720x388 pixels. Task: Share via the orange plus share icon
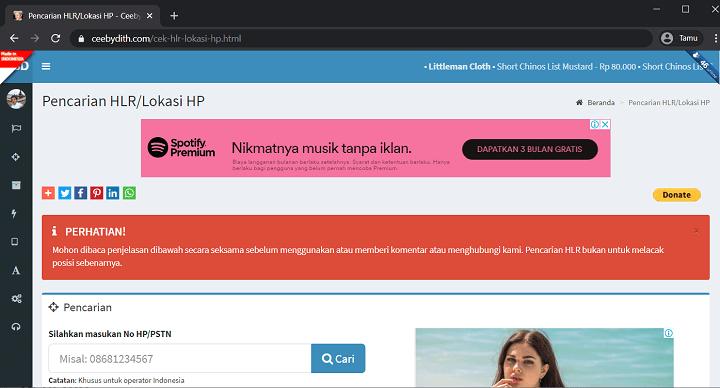click(48, 193)
